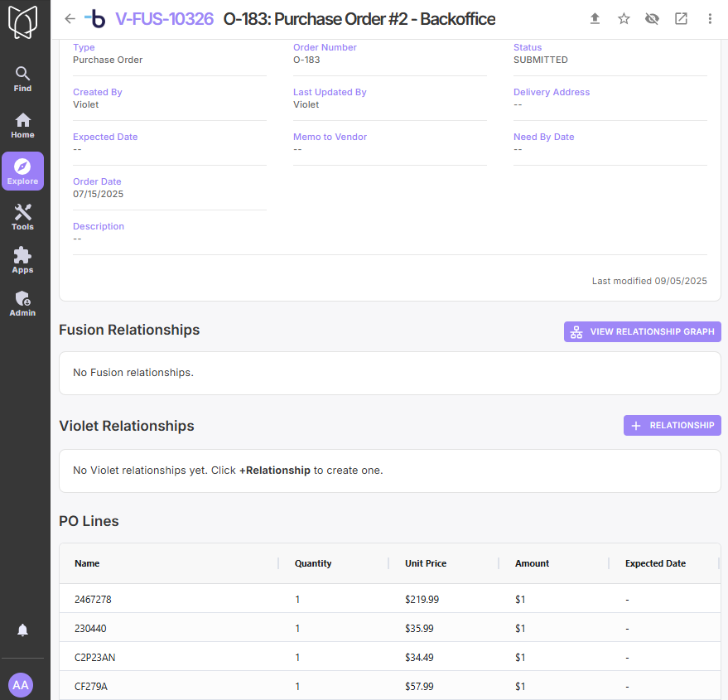
Task: Click the + Relationship button
Action: coord(672,426)
